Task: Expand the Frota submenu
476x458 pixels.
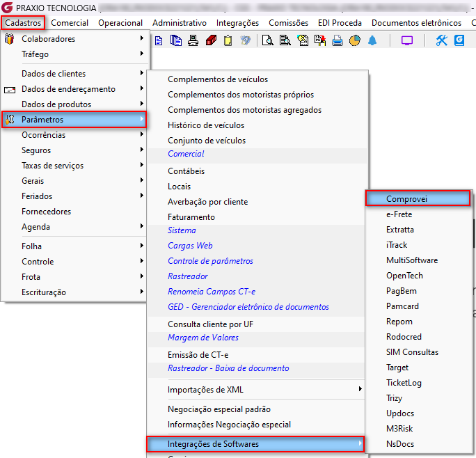Action: pos(74,277)
